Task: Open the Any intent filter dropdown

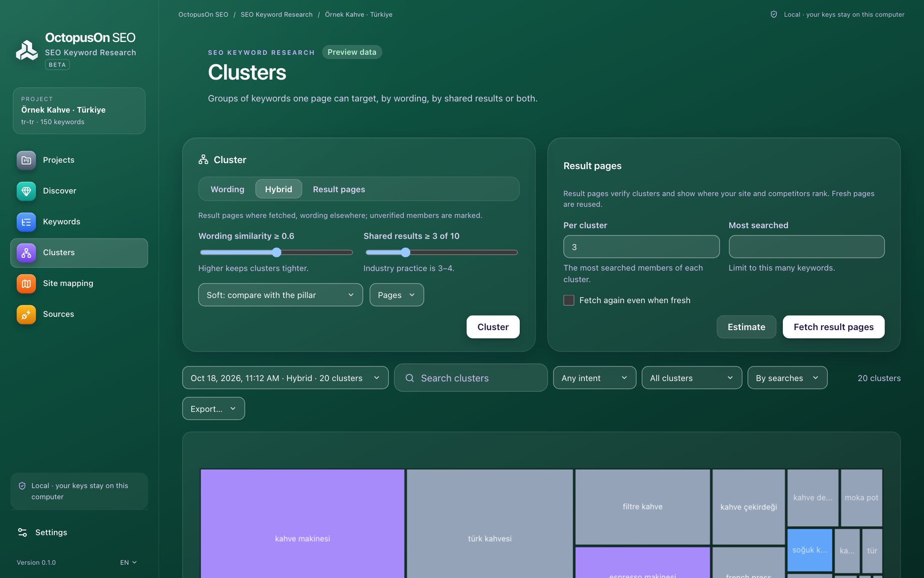Action: 594,378
